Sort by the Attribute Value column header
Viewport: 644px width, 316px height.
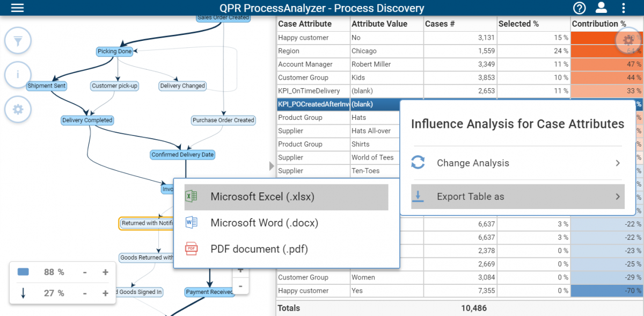click(386, 24)
